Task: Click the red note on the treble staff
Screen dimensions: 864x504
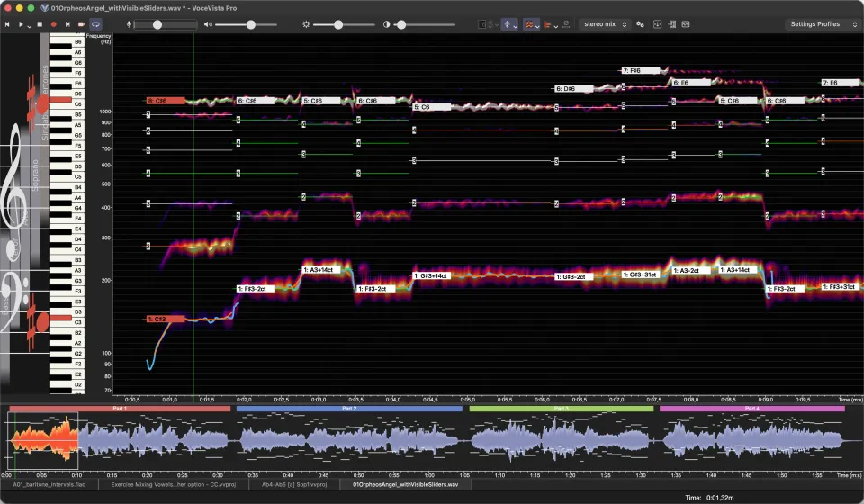Action: [x=42, y=103]
